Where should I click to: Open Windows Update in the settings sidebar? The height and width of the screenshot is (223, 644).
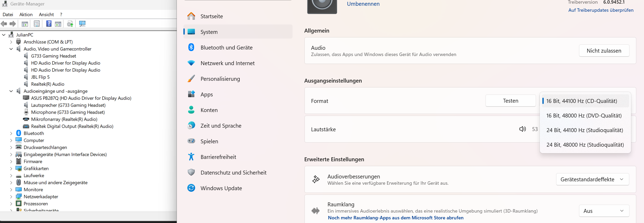221,188
